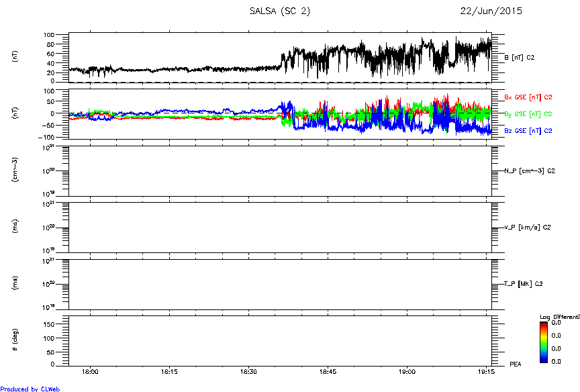Click the 150 tick label on the theta panel
The height and width of the screenshot is (392, 580).
click(x=49, y=324)
